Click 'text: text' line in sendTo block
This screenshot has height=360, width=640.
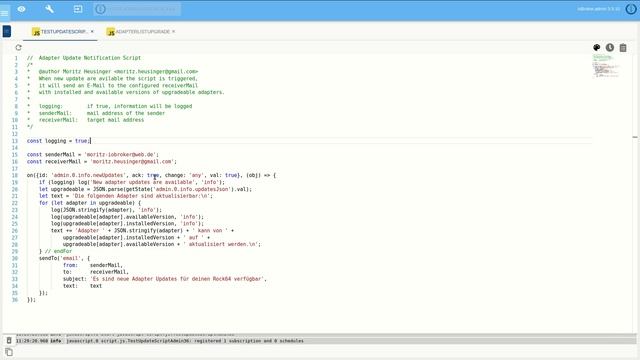pos(82,286)
